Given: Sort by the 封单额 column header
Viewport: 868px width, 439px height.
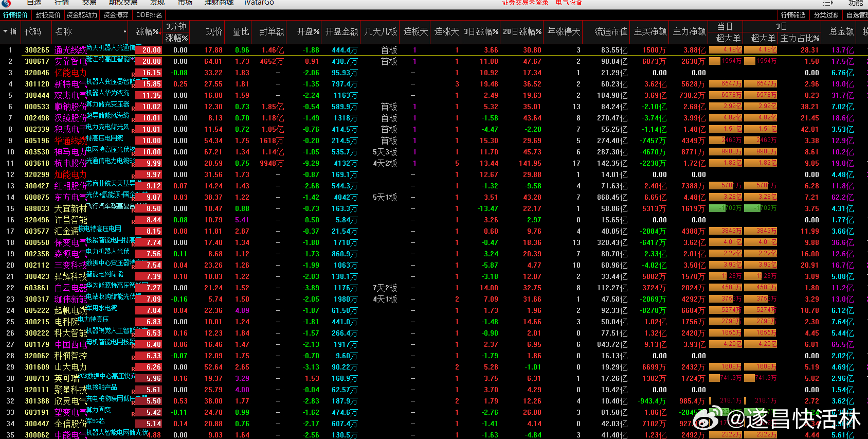Looking at the screenshot, I should tap(272, 31).
